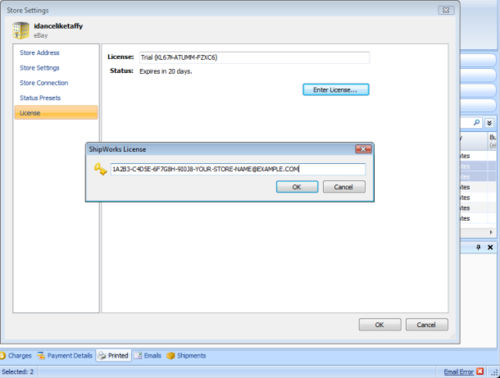Image resolution: width=500 pixels, height=378 pixels.
Task: Open the Status Presets page
Action: coord(40,98)
